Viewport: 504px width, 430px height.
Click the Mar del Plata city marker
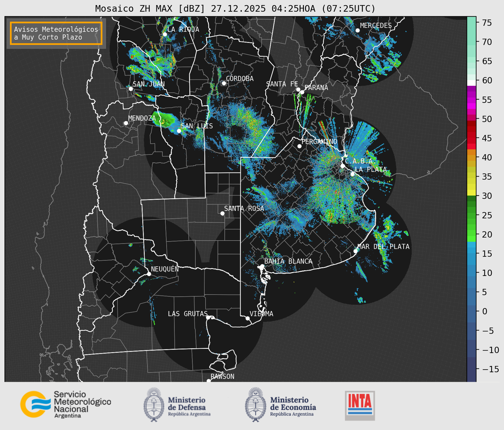356,251
